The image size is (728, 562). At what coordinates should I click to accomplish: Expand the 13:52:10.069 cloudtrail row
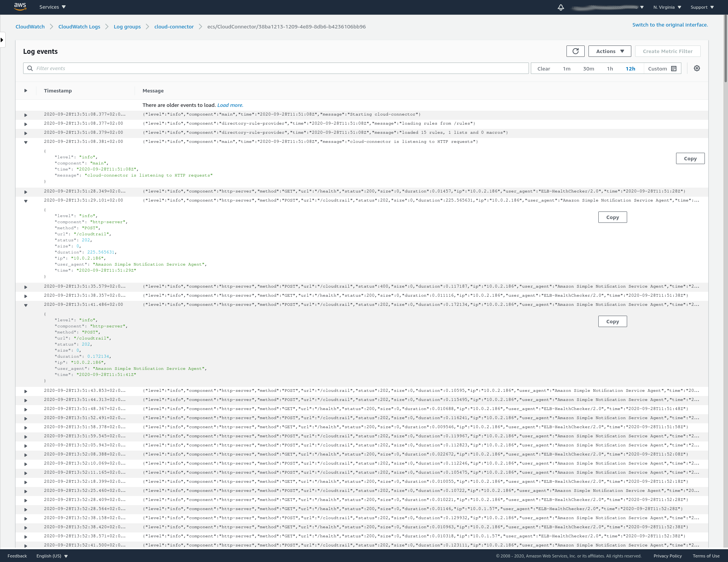click(26, 464)
